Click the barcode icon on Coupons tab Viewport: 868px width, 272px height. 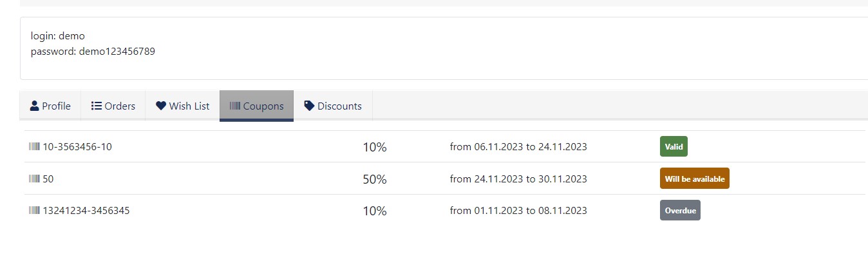tap(235, 106)
